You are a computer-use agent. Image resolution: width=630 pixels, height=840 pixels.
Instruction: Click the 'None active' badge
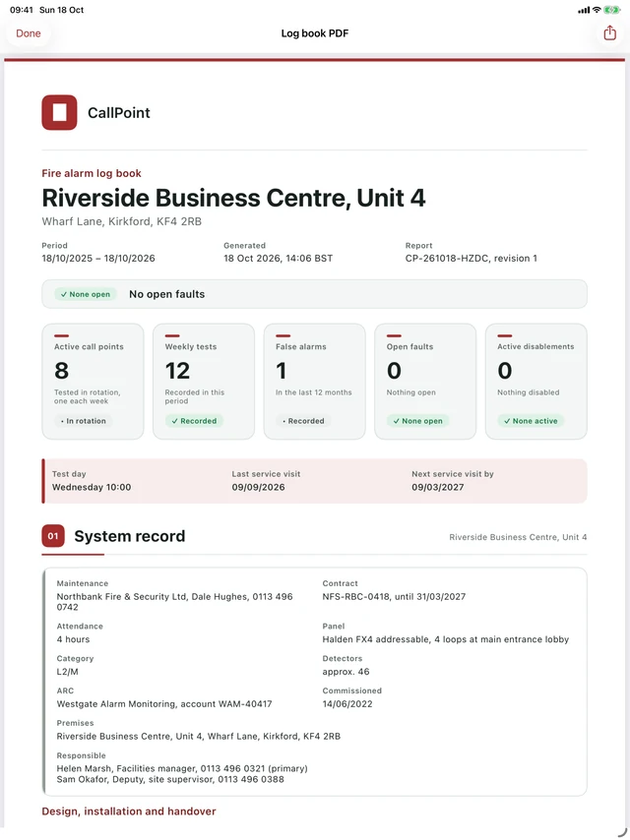531,421
